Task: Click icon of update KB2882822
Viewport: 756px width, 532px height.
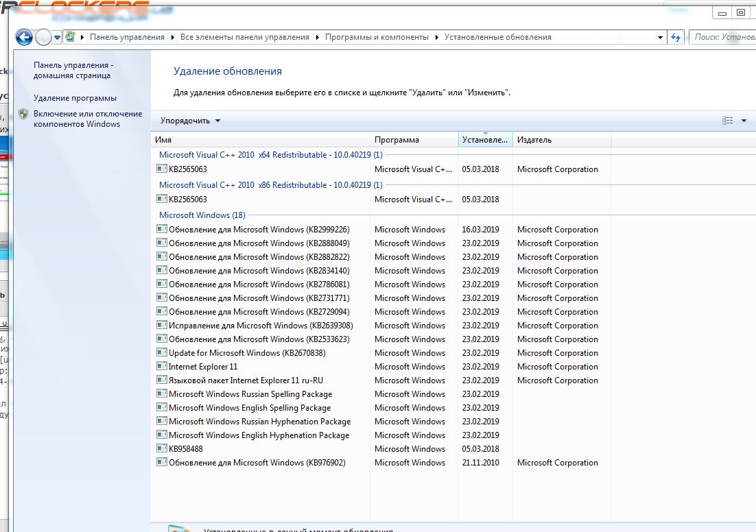Action: (161, 256)
